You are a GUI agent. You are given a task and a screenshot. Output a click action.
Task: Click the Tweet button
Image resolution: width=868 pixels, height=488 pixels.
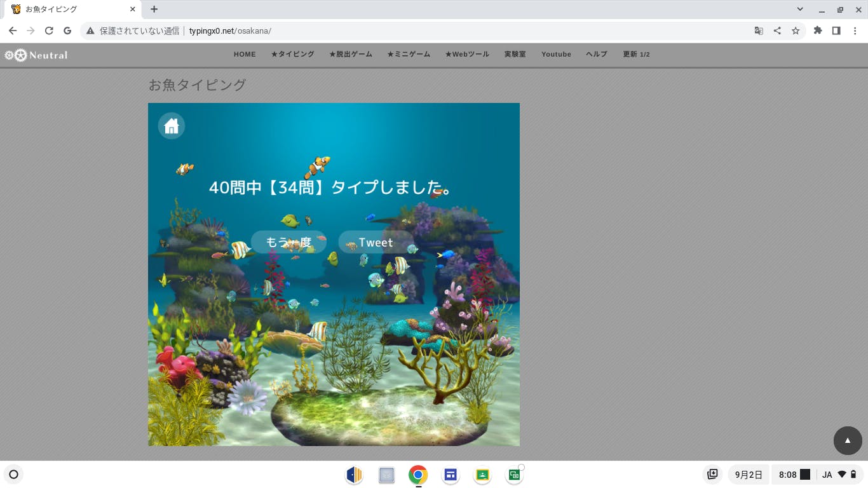coord(376,242)
